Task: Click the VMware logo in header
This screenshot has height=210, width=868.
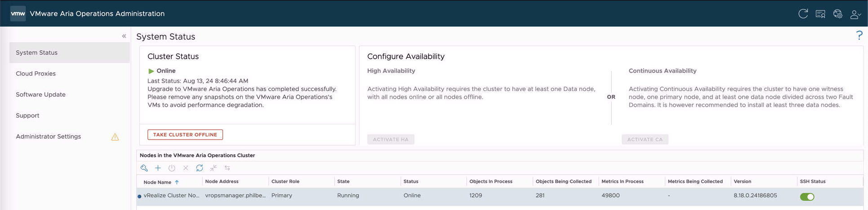Action: (18, 13)
